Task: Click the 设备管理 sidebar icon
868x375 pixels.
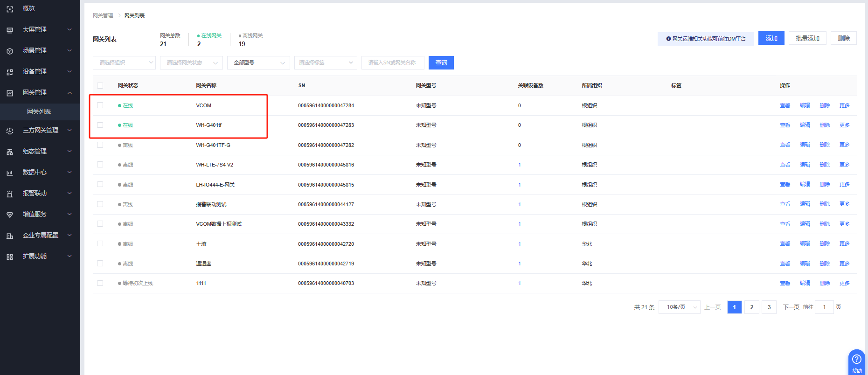Action: tap(10, 72)
